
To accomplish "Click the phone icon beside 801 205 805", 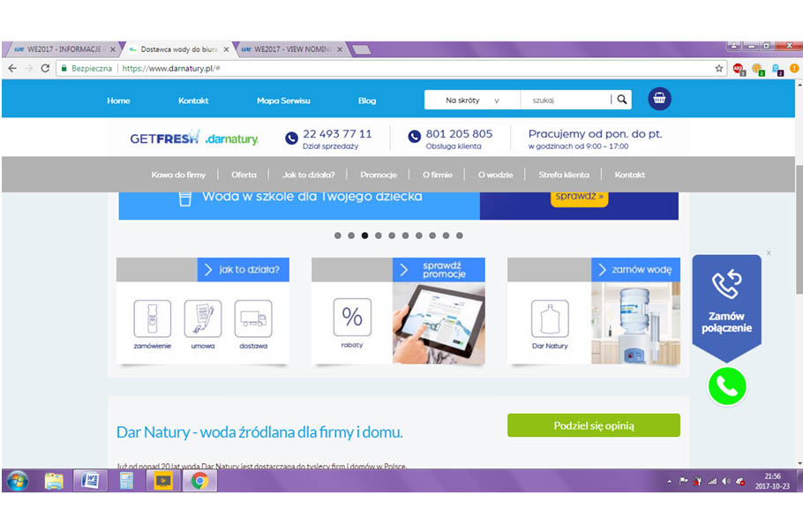I will 415,136.
